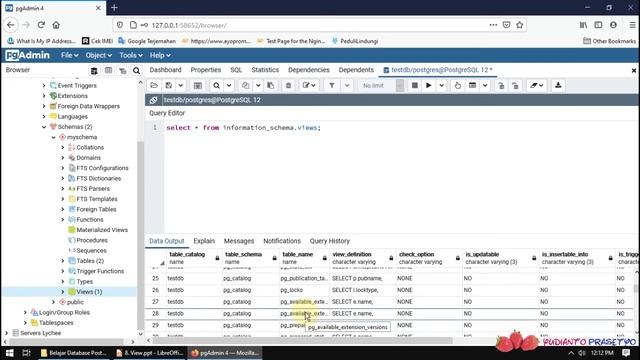The height and width of the screenshot is (360, 640).
Task: Open the Notifications results tab
Action: 282,241
